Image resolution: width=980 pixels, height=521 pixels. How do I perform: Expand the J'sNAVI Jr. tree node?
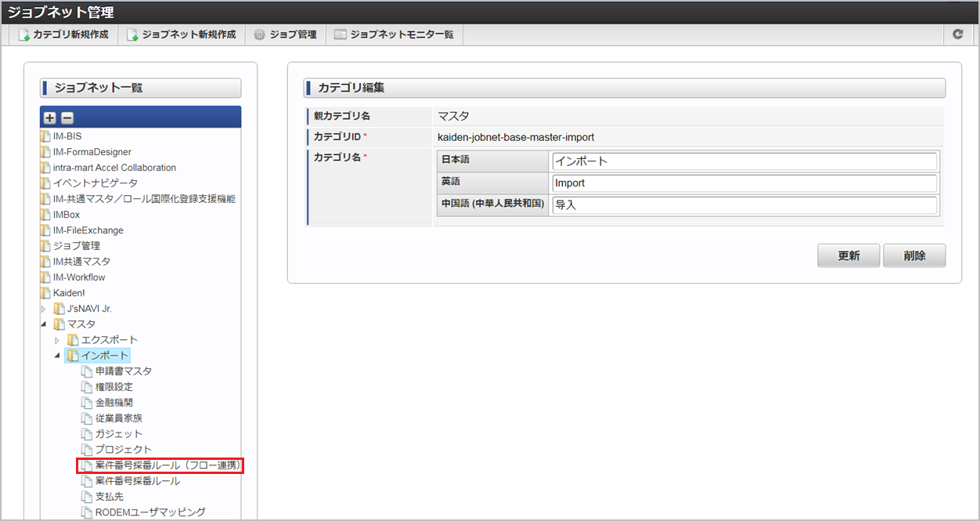coord(44,309)
